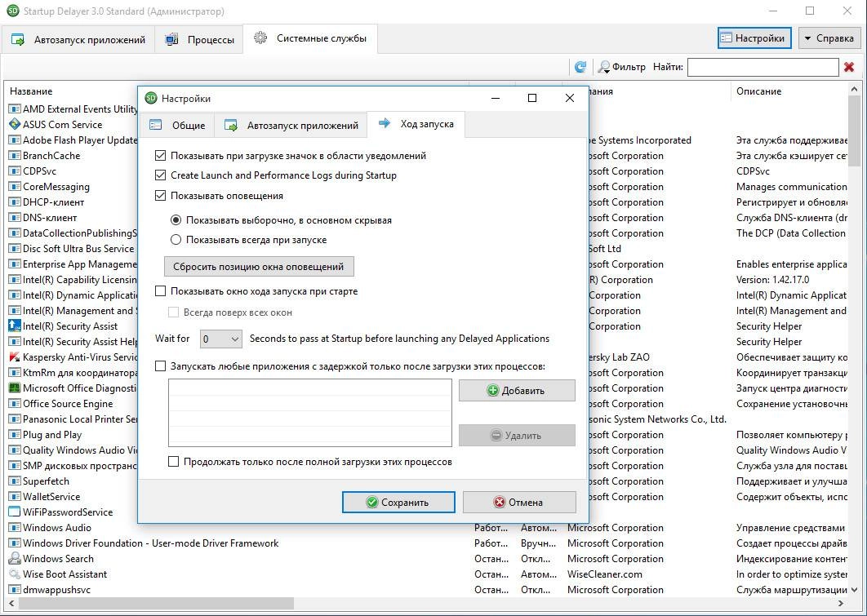Open main window Автозапуск приложений tab
Viewport: 867px width, 616px height.
coord(79,40)
